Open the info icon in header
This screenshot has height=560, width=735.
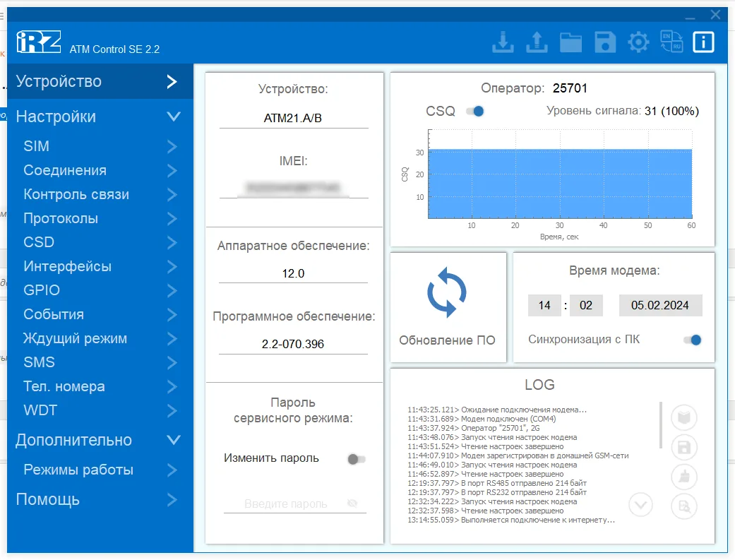[x=704, y=42]
